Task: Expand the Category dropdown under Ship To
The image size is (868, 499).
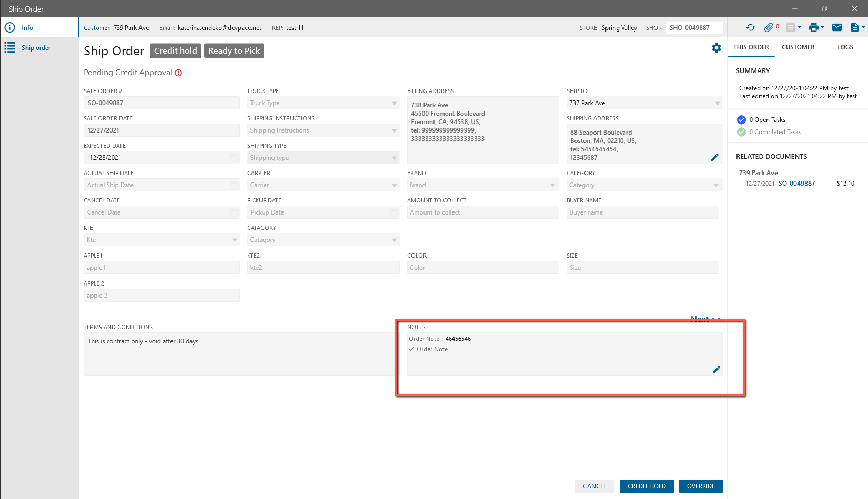Action: tap(716, 185)
